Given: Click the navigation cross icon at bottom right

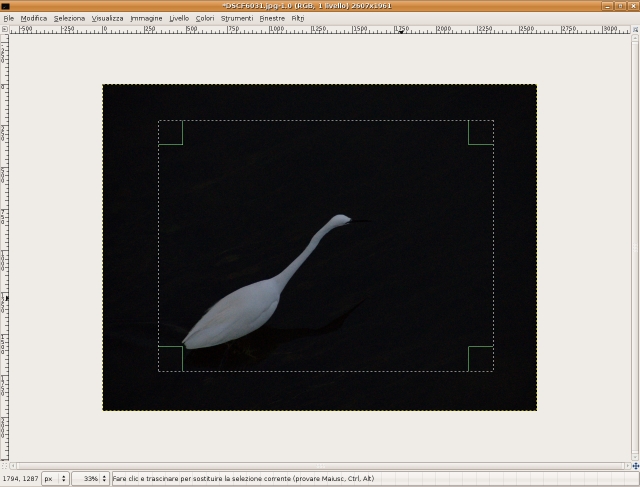Looking at the screenshot, I should (636, 466).
